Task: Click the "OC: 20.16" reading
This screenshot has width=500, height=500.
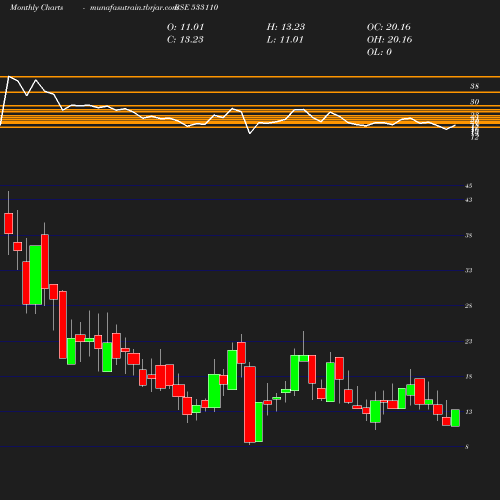Action: point(389,27)
